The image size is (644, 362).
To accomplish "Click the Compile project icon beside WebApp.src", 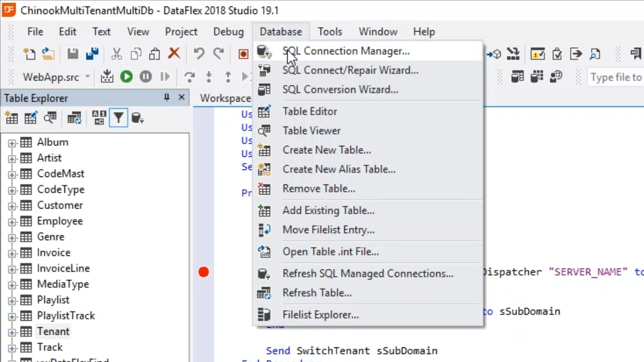I will pos(107,77).
